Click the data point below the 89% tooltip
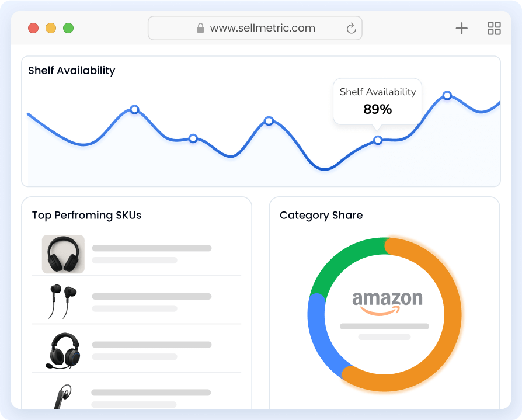The height and width of the screenshot is (420, 522). 378,140
